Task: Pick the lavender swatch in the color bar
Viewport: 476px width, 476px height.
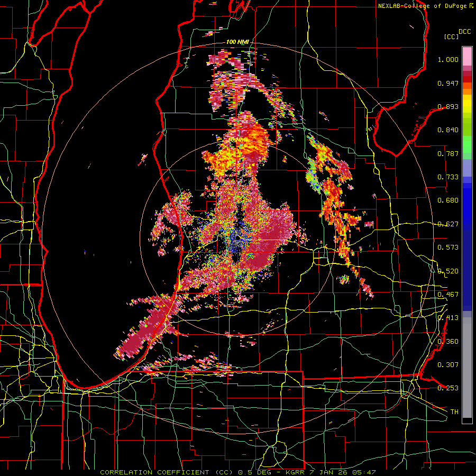Action: pyautogui.click(x=467, y=167)
